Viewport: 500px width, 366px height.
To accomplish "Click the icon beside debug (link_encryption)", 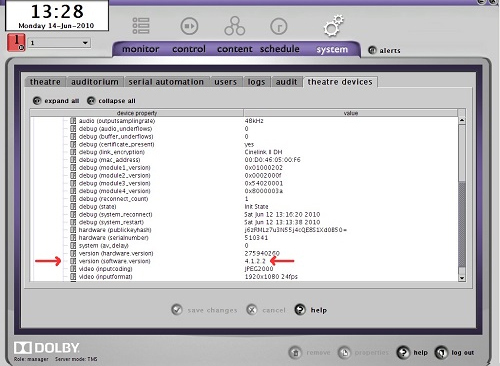I will [73, 152].
